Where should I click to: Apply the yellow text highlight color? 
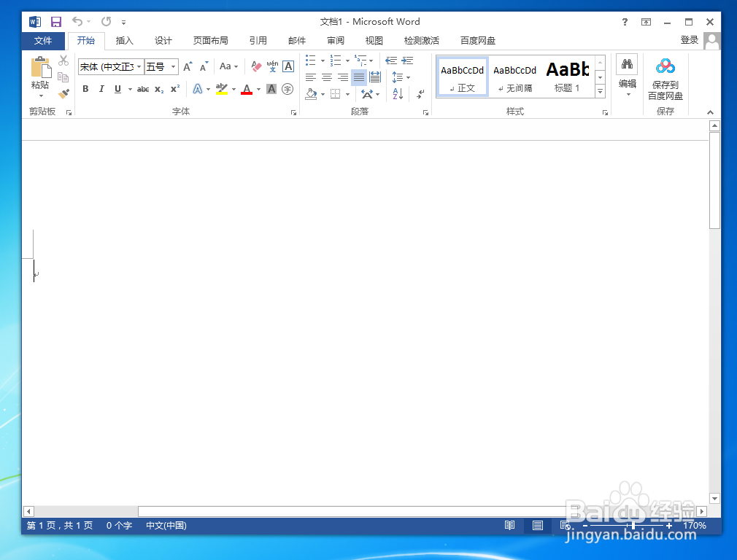pyautogui.click(x=221, y=89)
